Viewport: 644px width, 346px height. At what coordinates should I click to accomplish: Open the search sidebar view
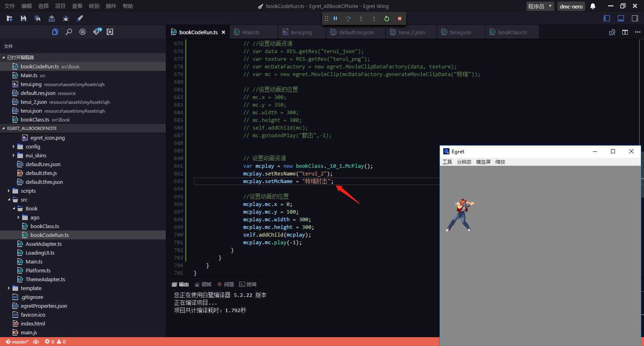click(69, 32)
